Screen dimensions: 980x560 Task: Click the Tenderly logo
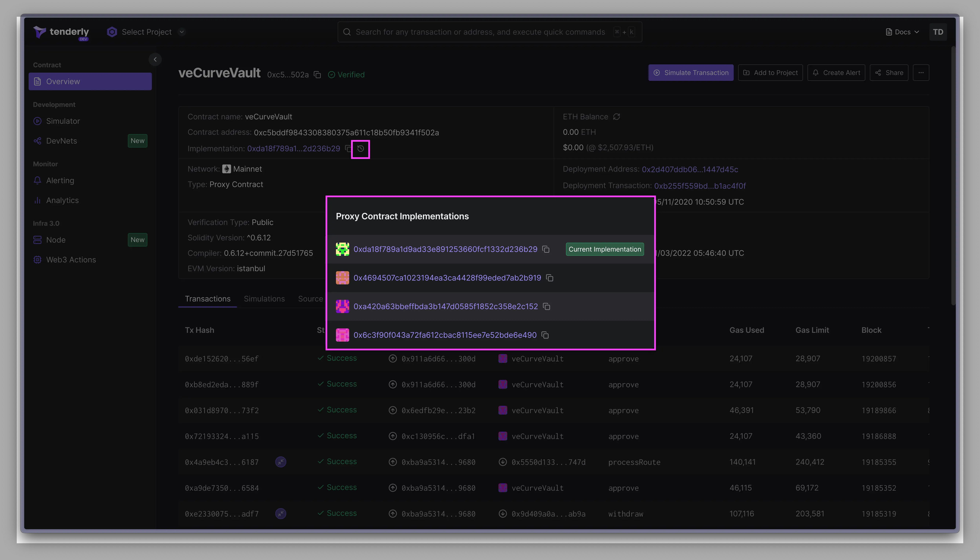point(61,32)
